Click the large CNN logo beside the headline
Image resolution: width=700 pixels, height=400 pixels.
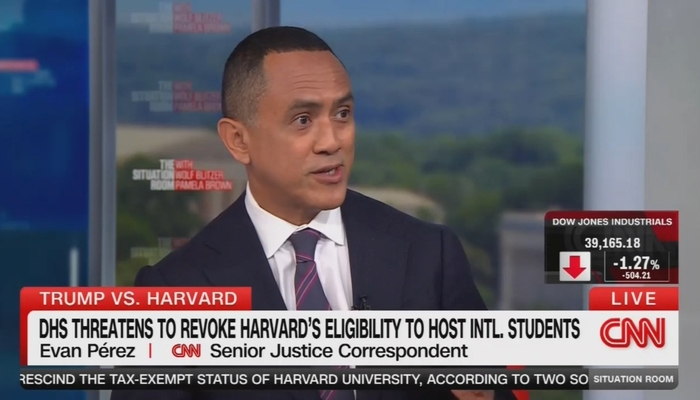click(633, 333)
